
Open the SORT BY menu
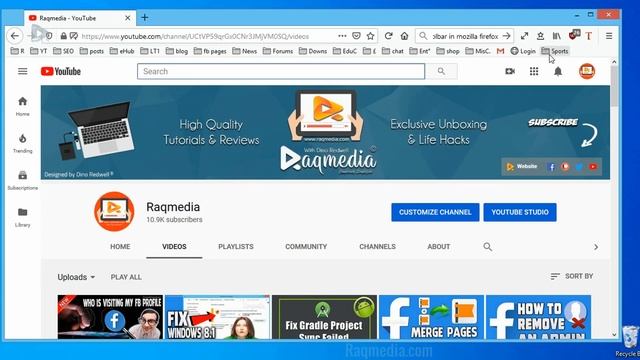[x=571, y=276]
